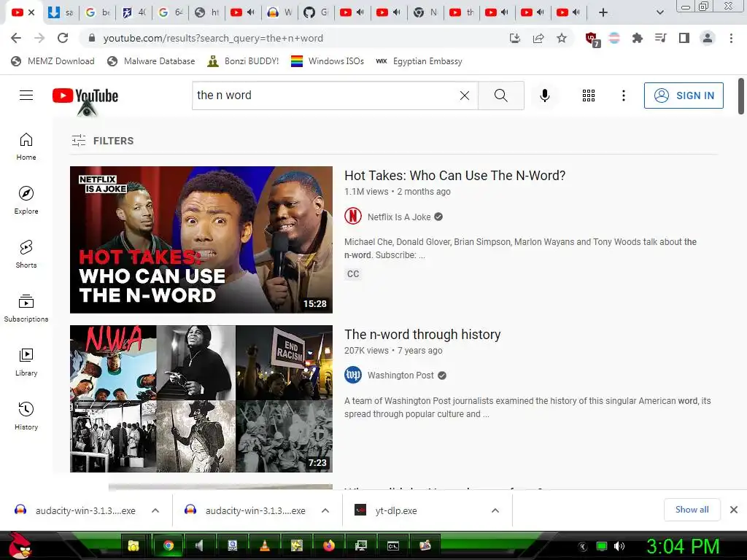Open the Chrome three-dot menu
Image resolution: width=747 pixels, height=560 pixels.
pos(731,38)
